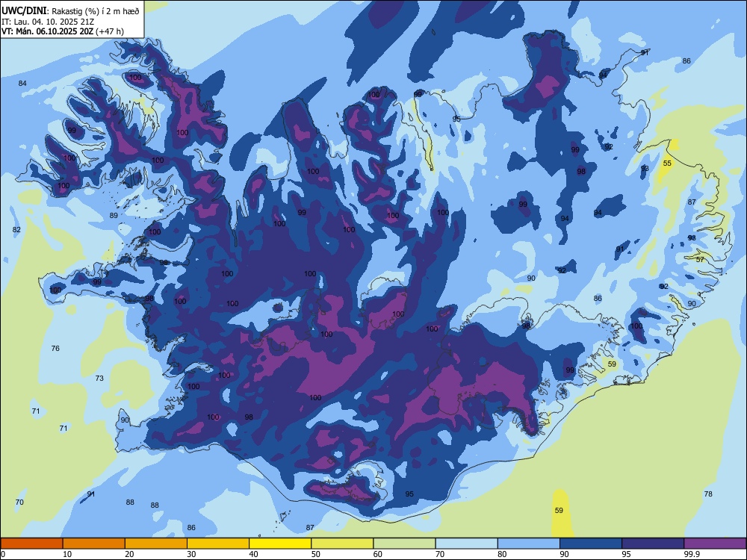Click the light green 60–70 legend swatch
The width and height of the screenshot is (747, 560).
[x=404, y=544]
